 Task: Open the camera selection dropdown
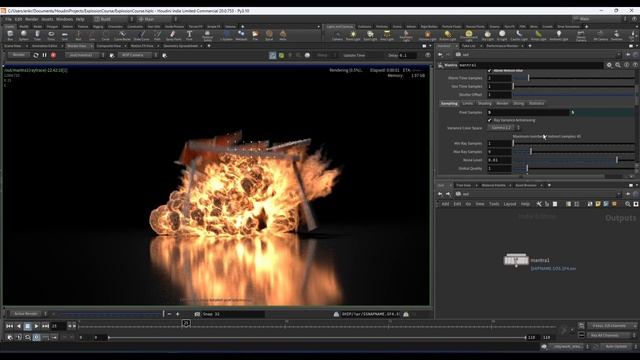tap(138, 55)
